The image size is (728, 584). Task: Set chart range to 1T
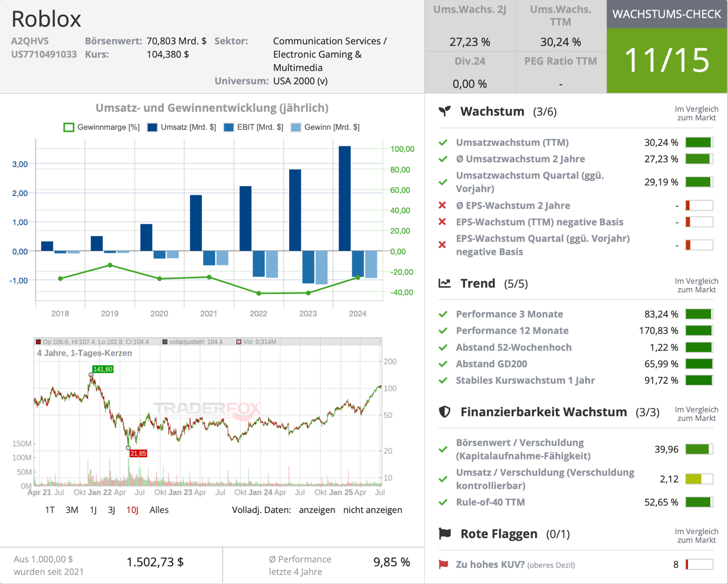tap(50, 510)
